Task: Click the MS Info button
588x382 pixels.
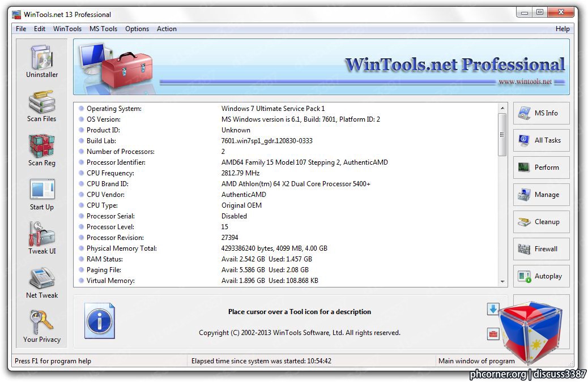Action: [x=541, y=113]
